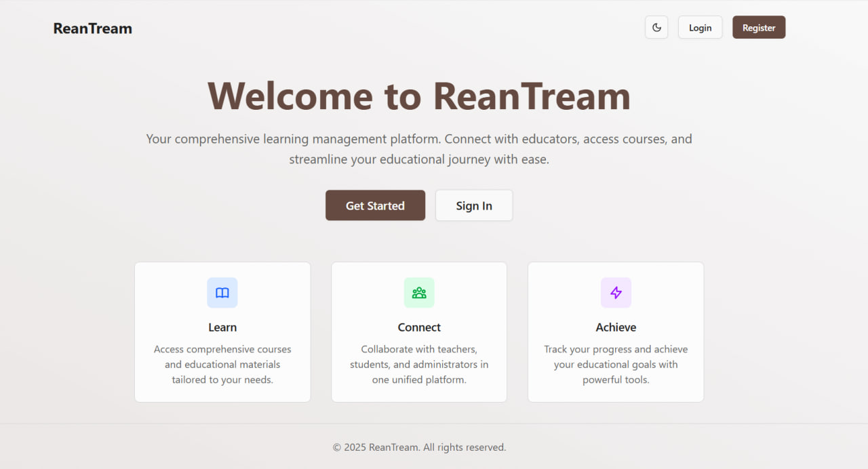Click the blue open-book icon on Learn card

[x=222, y=292]
